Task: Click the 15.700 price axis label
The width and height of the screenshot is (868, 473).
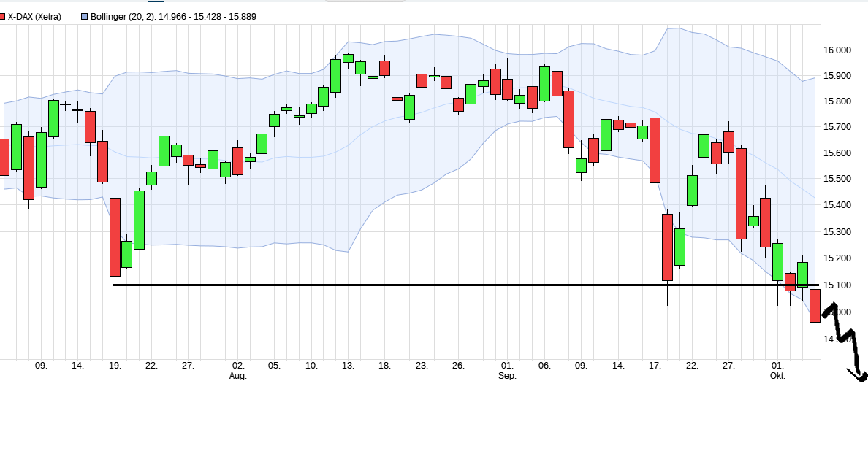Action: click(x=837, y=127)
